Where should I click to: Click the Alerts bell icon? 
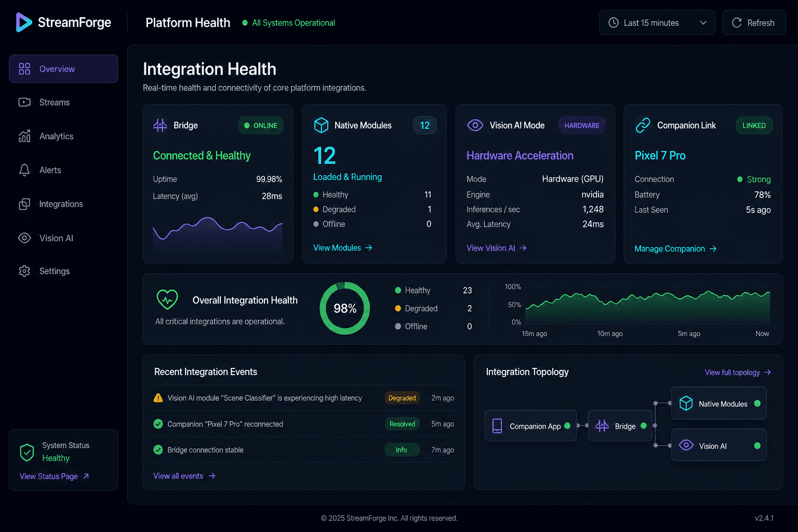[24, 170]
